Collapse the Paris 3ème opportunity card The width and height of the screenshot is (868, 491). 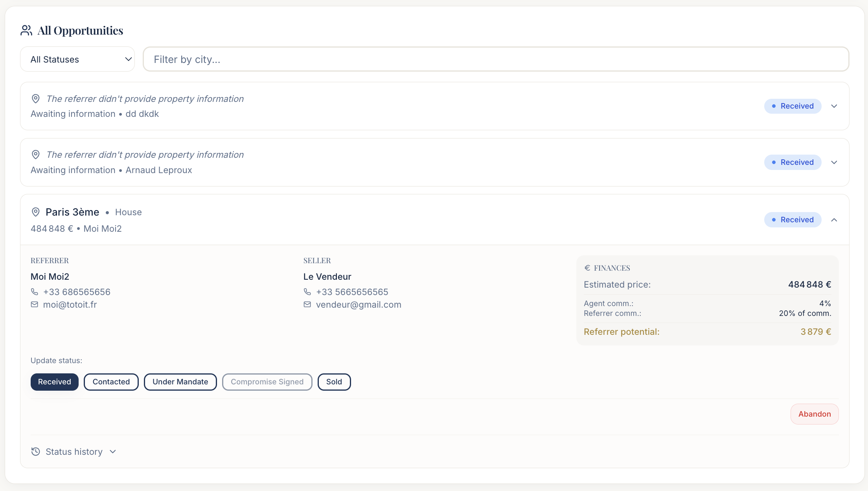point(835,220)
